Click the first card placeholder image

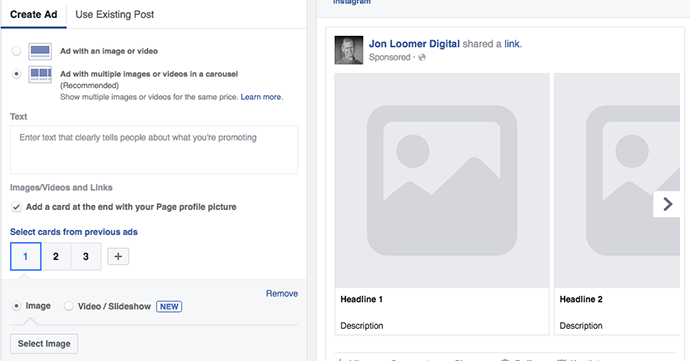point(442,180)
